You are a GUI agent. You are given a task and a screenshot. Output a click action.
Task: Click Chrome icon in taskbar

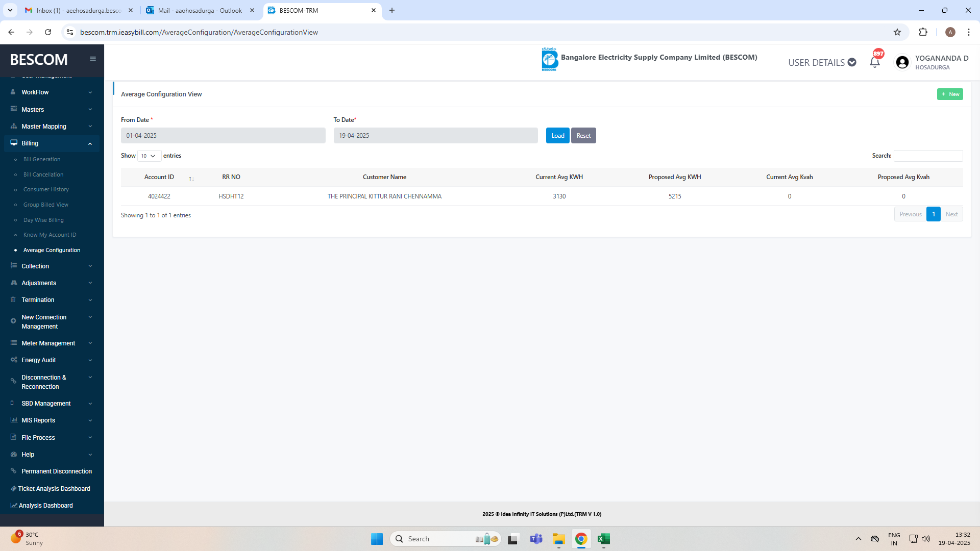click(581, 539)
